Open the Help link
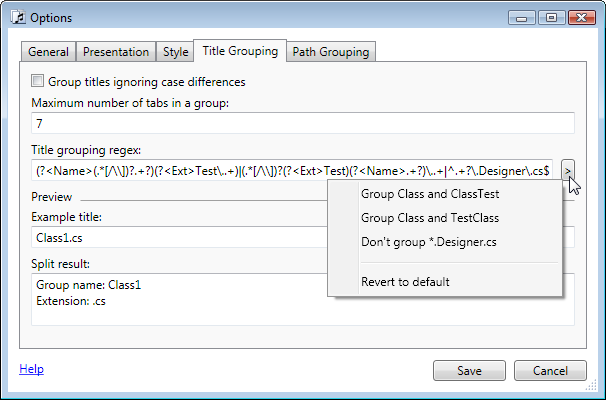606x400 pixels. [31, 369]
